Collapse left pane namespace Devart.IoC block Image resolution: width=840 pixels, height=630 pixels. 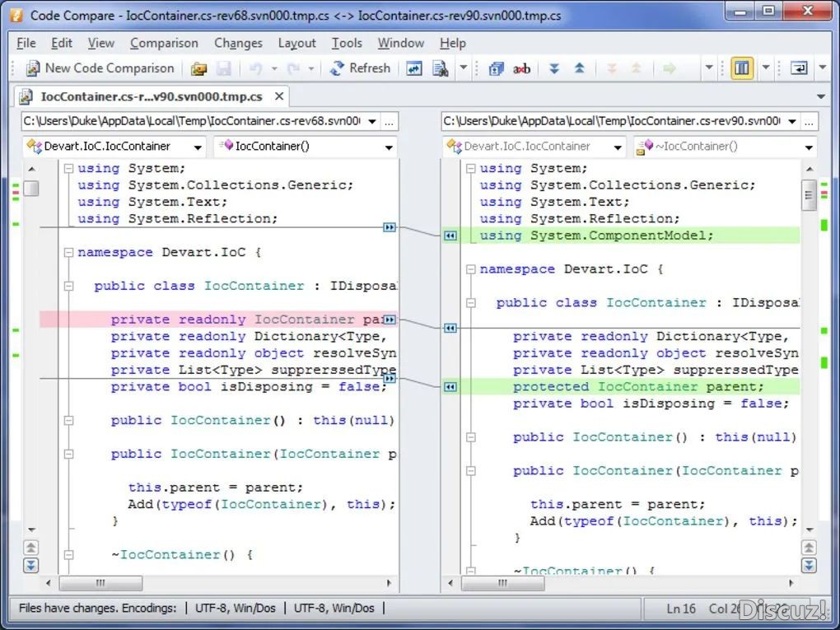[x=68, y=252]
